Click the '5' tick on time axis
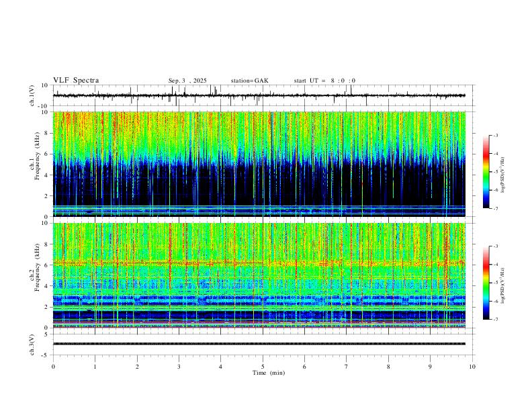 [263, 367]
